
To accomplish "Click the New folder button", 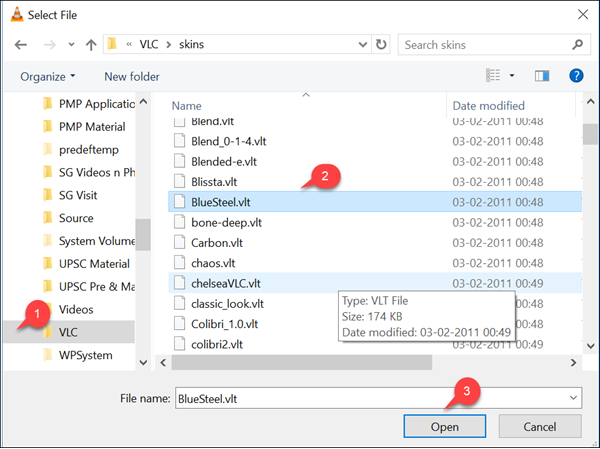I will [131, 76].
